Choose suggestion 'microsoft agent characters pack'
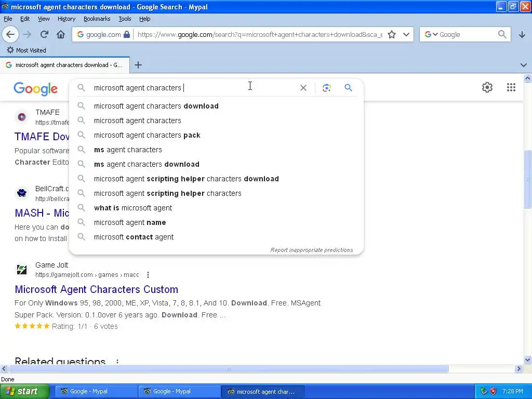532x399 pixels. 216,135
